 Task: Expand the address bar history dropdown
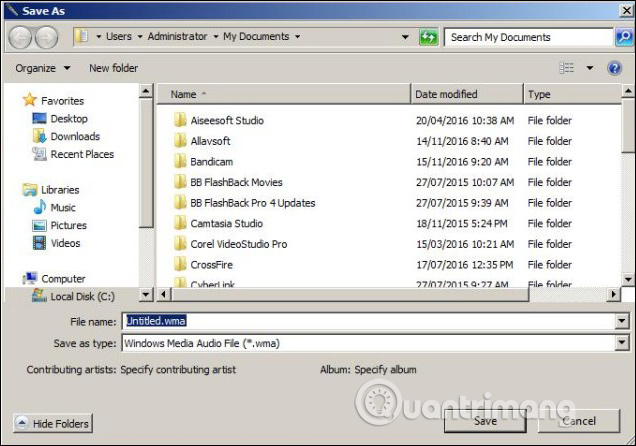(405, 37)
